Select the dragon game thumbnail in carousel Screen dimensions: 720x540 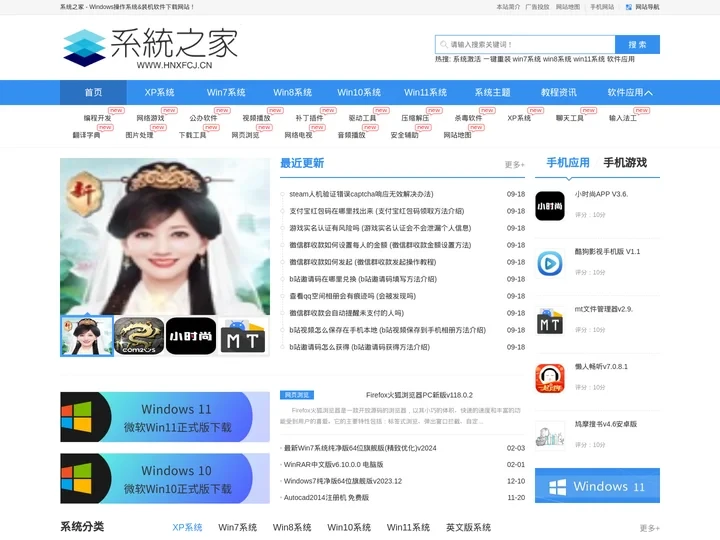click(139, 336)
